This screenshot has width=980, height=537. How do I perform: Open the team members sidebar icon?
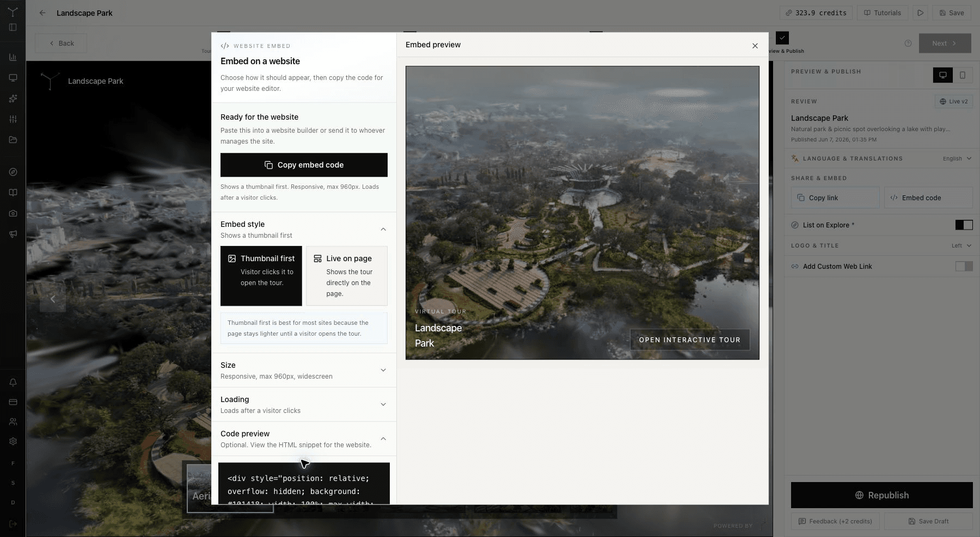[x=13, y=422]
